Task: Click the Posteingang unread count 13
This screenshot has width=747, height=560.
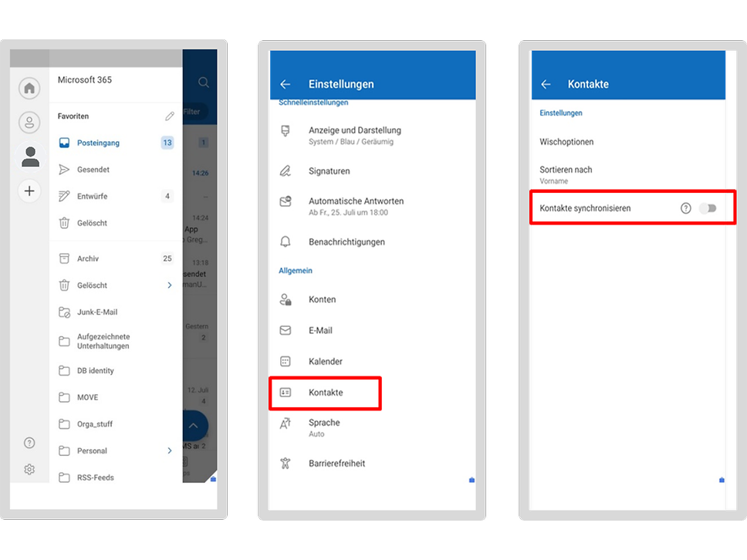Action: [167, 143]
